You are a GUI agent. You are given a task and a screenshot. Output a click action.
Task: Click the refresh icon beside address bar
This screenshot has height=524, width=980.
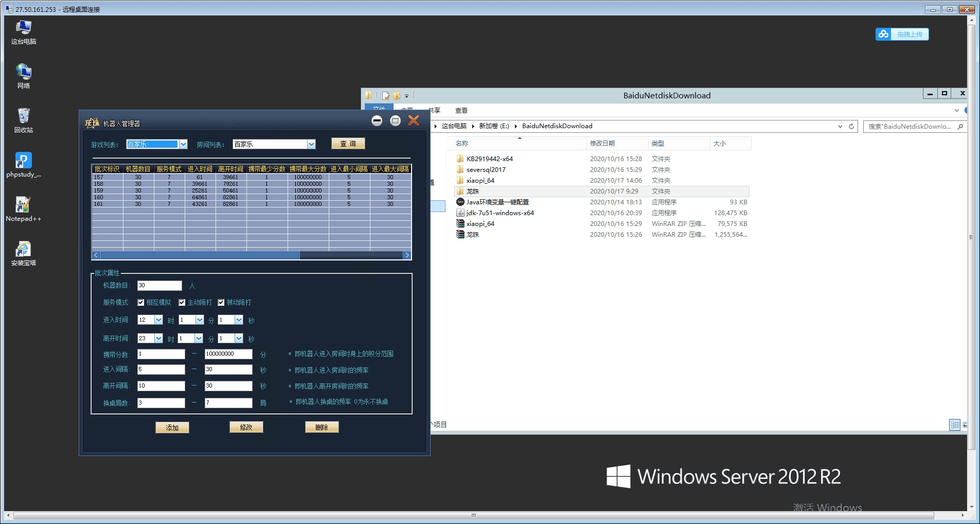pos(851,127)
